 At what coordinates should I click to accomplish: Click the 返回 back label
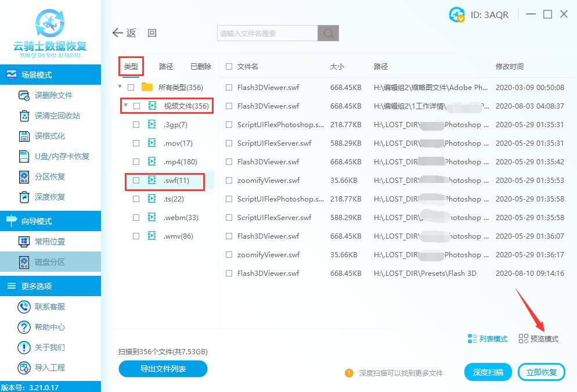click(x=142, y=33)
